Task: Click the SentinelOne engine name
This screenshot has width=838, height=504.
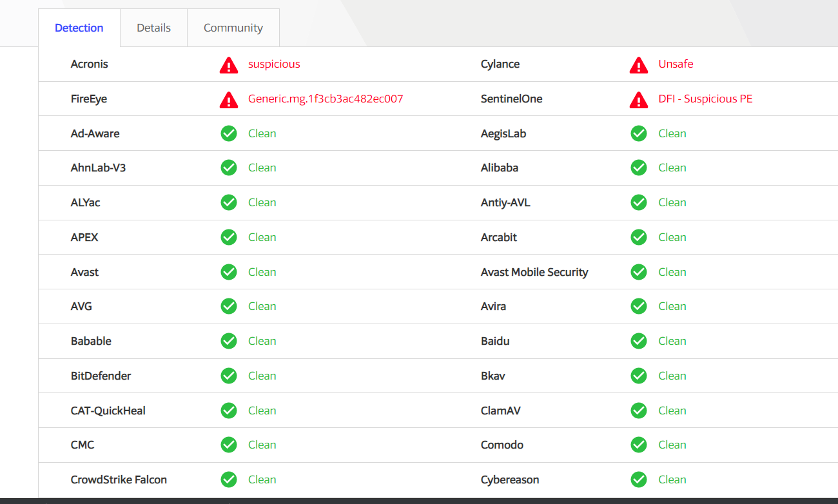Action: point(512,99)
